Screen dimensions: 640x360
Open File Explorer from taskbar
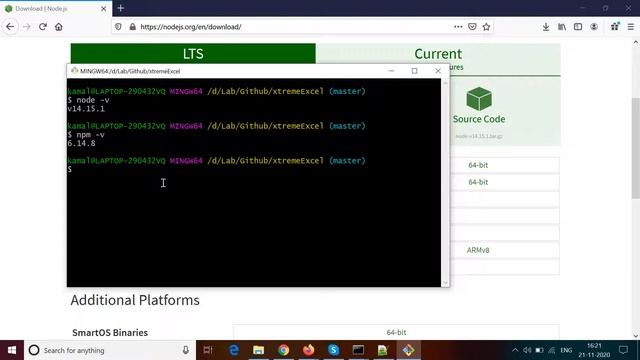258,350
